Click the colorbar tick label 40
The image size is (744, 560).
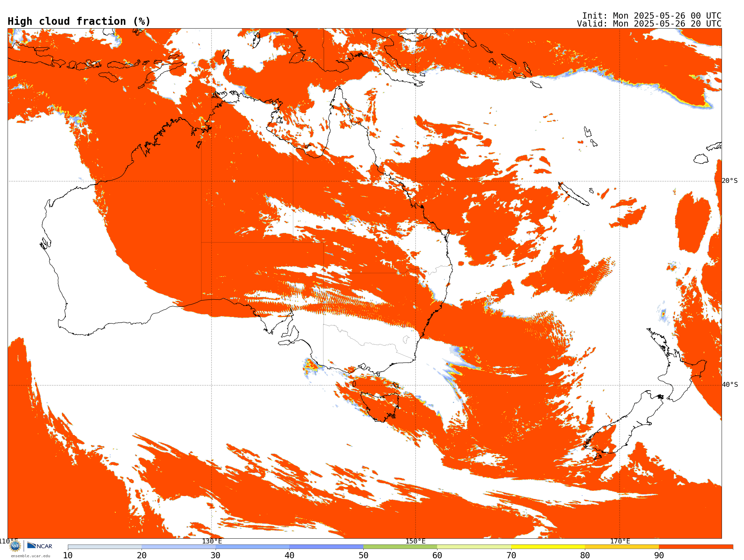[289, 555]
